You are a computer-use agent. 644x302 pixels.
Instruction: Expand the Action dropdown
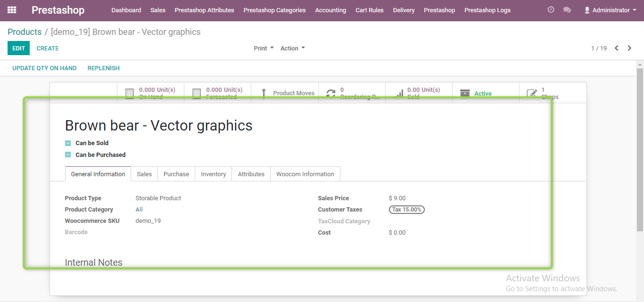click(292, 48)
